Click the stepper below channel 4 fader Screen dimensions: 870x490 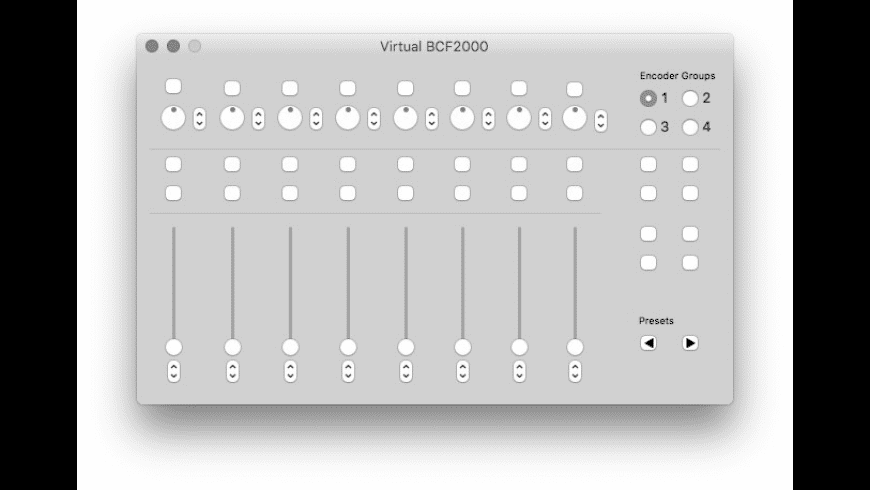[348, 371]
